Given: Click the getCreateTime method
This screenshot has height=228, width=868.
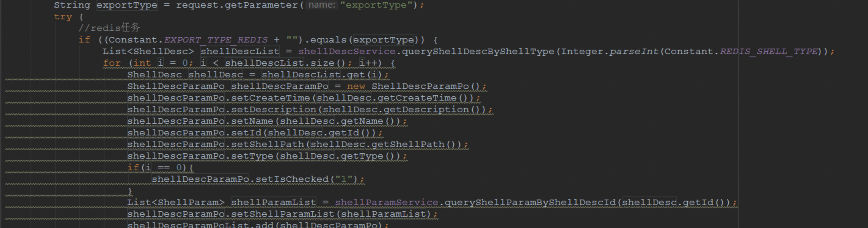Looking at the screenshot, I should click(x=417, y=98).
